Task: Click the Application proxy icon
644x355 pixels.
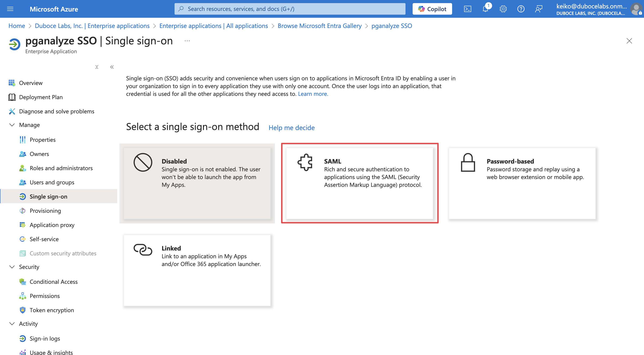Action: [x=22, y=225]
